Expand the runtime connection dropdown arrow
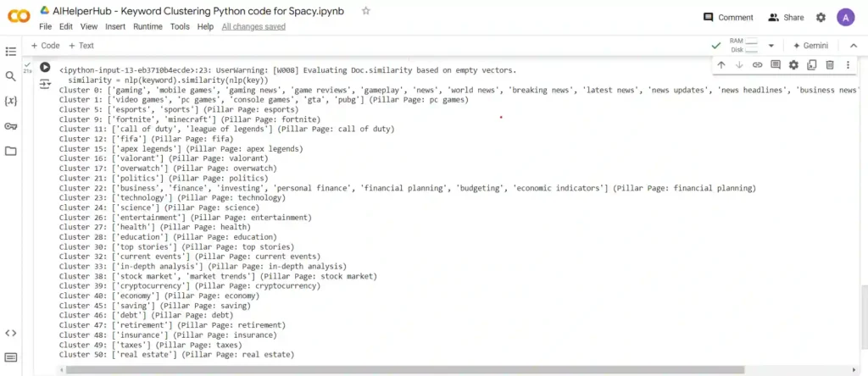This screenshot has height=376, width=868. (771, 46)
